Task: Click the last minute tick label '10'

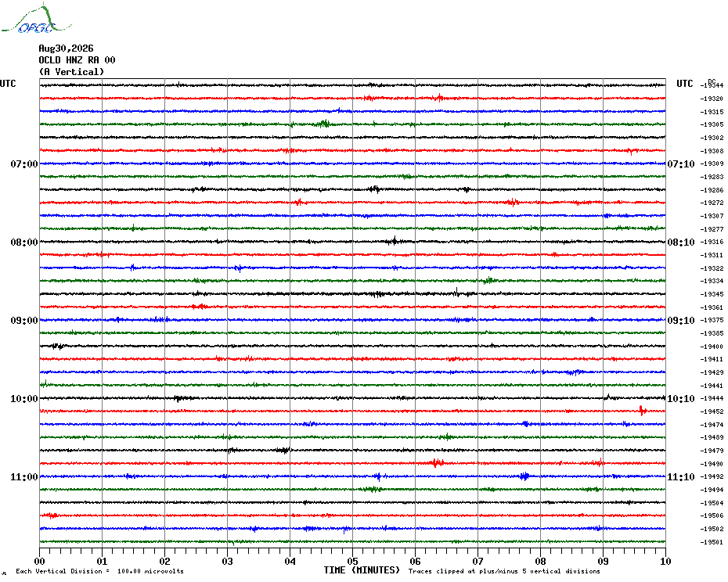Action: (x=666, y=561)
